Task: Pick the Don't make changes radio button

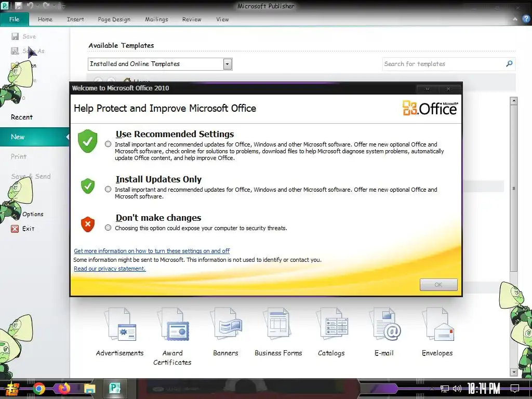Action: coord(108,228)
